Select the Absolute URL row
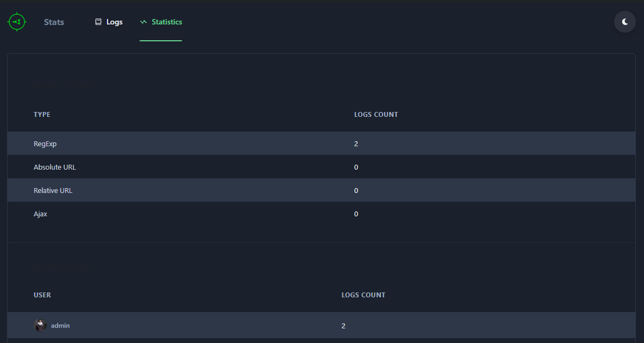Screen dimensions: 644x343 pyautogui.click(x=321, y=167)
